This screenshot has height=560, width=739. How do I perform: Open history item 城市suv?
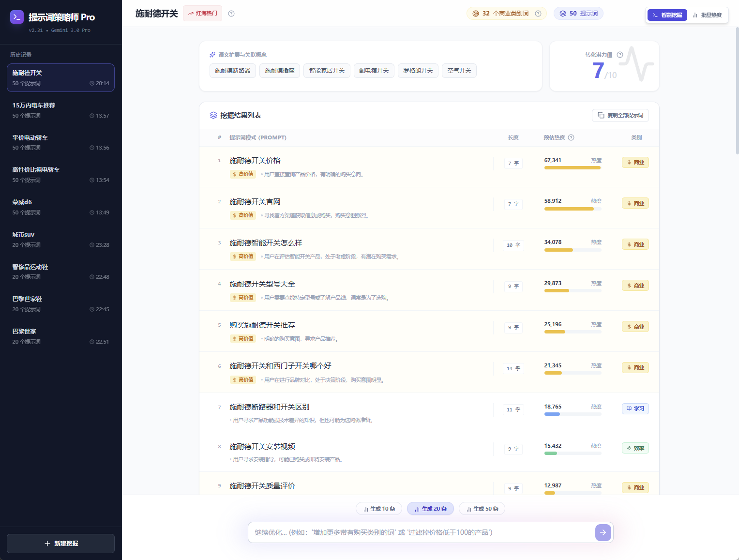pyautogui.click(x=60, y=240)
